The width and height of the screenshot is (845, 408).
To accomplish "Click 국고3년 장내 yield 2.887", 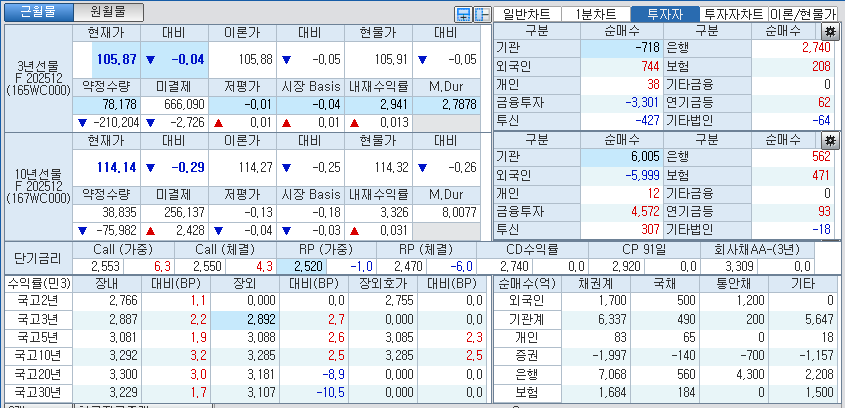I will point(123,320).
